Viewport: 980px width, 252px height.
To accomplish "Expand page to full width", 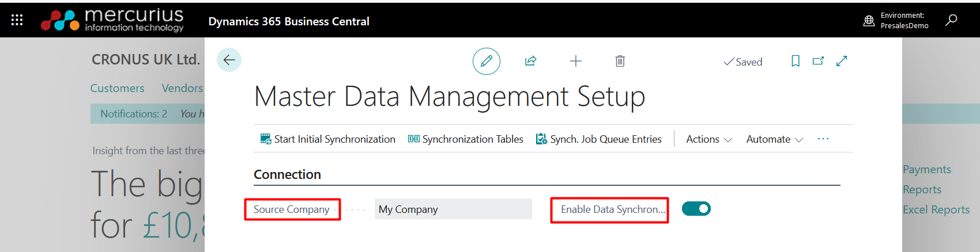I will (842, 61).
